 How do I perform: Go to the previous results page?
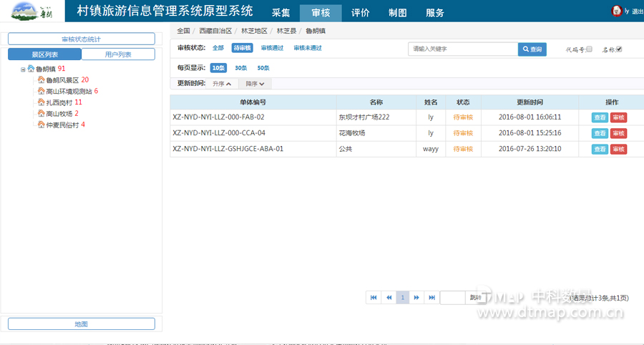[x=389, y=297]
